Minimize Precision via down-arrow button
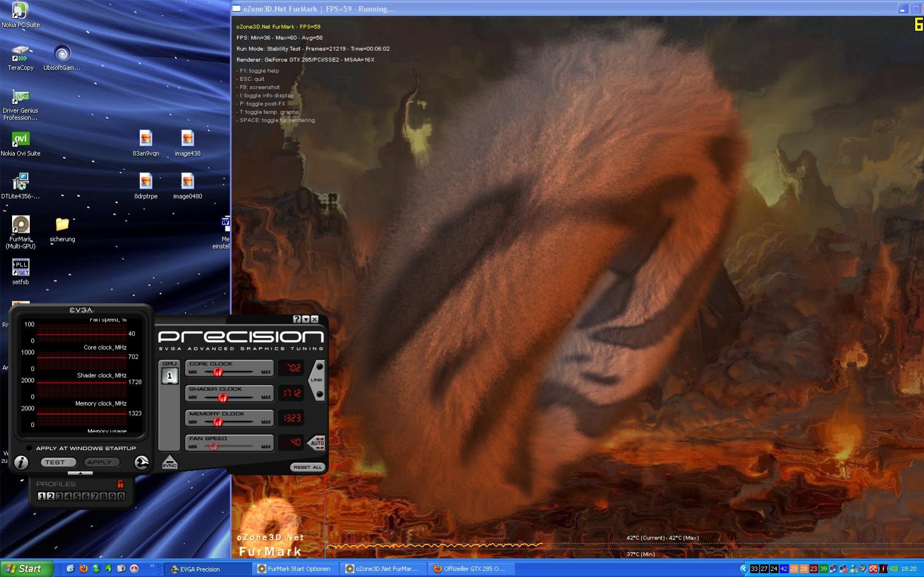The width and height of the screenshot is (924, 577). click(x=306, y=319)
